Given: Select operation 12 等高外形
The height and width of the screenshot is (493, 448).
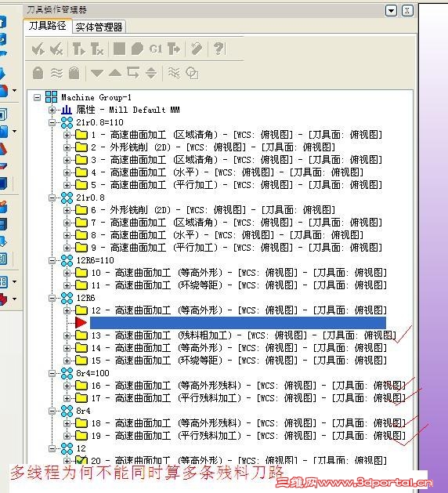Looking at the screenshot, I should coord(239,310).
